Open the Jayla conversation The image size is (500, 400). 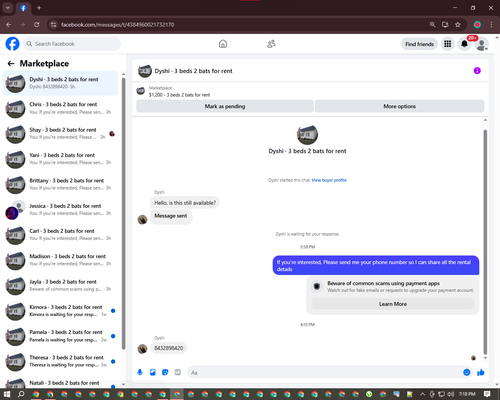[x=60, y=285]
